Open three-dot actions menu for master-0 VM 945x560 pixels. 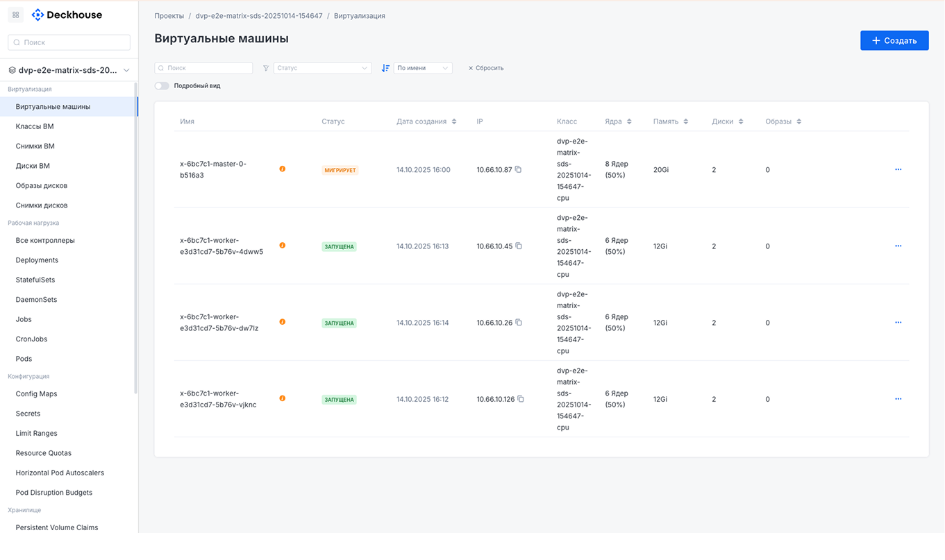click(x=898, y=169)
